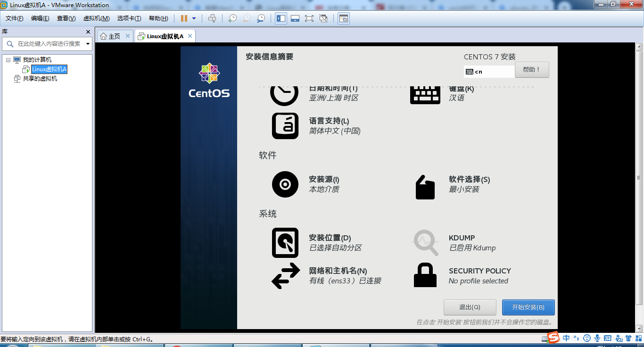
Task: Toggle the library sidebar view icon
Action: [281, 18]
